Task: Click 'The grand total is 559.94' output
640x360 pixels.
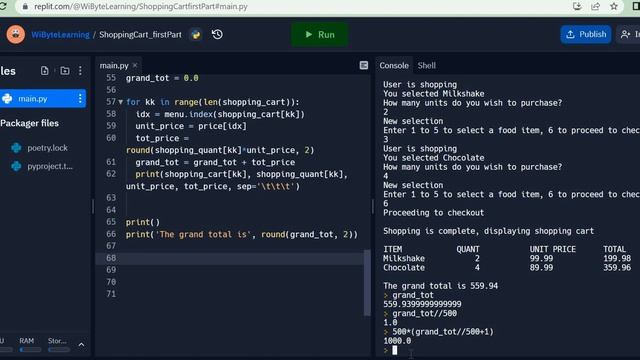Action: coord(440,286)
